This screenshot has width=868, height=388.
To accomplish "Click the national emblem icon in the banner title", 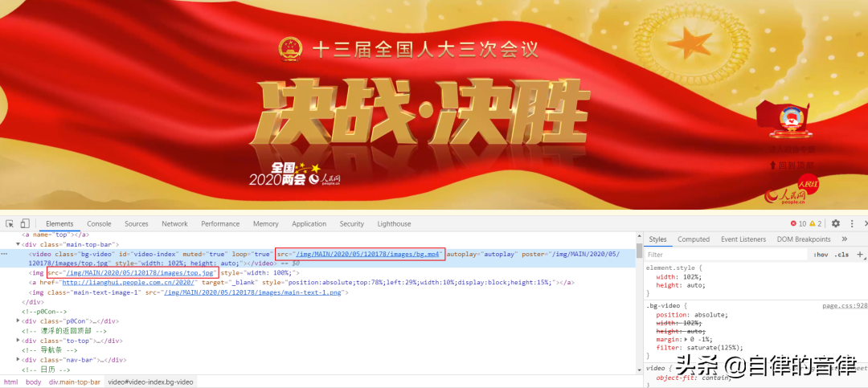I will tap(289, 49).
